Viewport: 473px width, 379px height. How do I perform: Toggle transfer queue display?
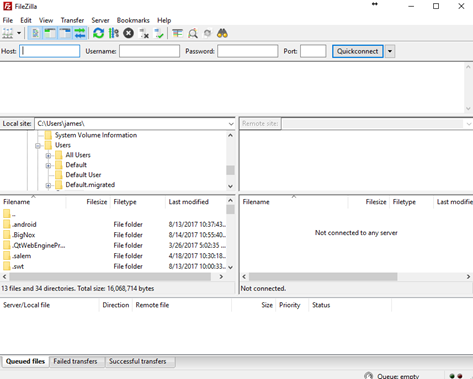click(x=80, y=33)
